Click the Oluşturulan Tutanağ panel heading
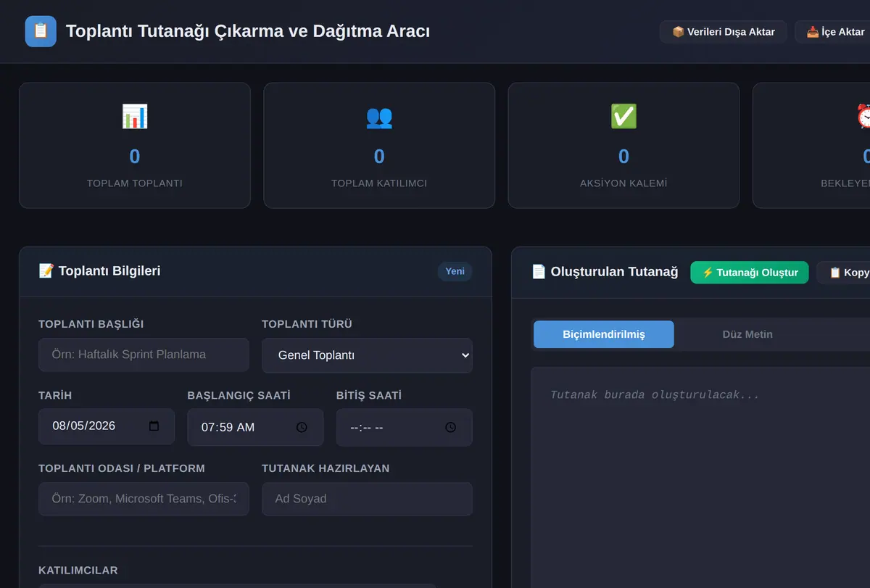 [605, 272]
